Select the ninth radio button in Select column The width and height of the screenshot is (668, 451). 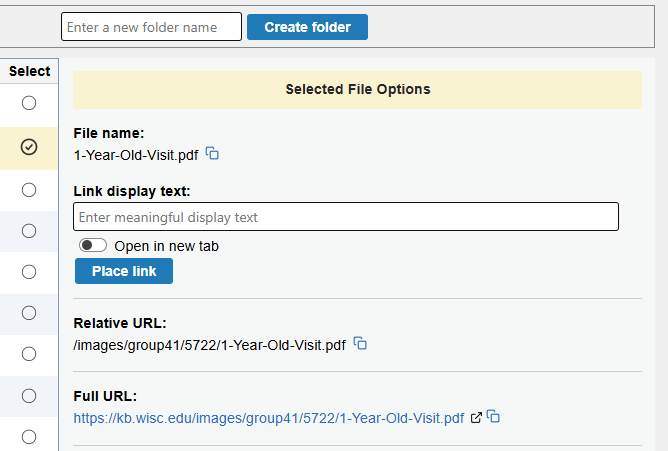point(29,436)
